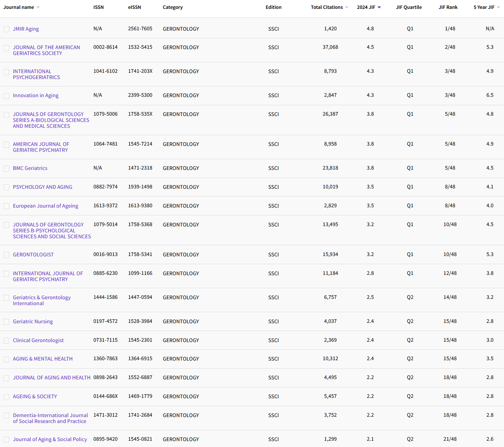Select total citations value 37,068
The height and width of the screenshot is (447, 504).
[x=330, y=47]
